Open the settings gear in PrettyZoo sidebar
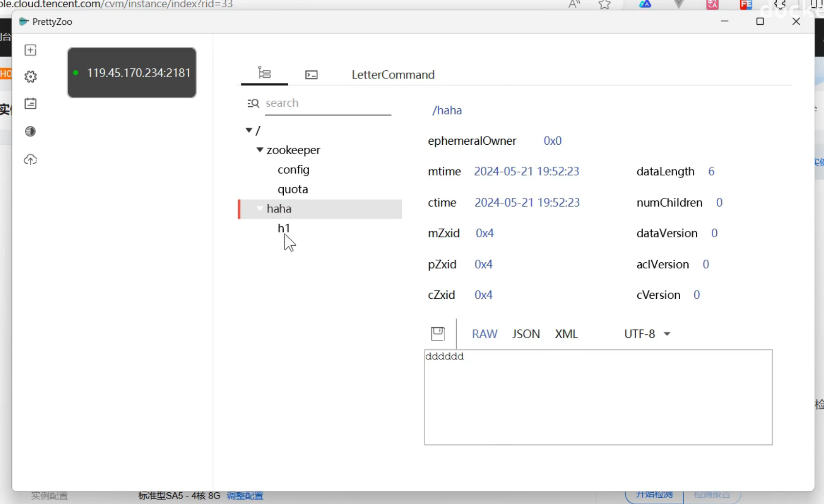This screenshot has width=824, height=504. (30, 77)
